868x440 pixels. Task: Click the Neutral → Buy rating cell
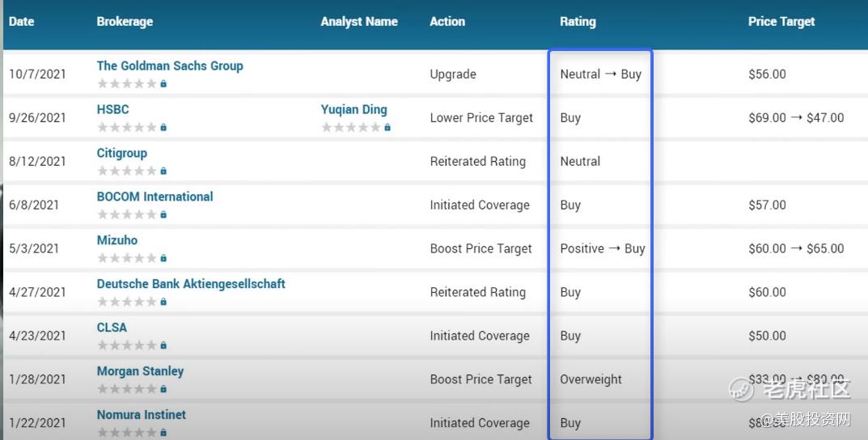click(x=600, y=74)
